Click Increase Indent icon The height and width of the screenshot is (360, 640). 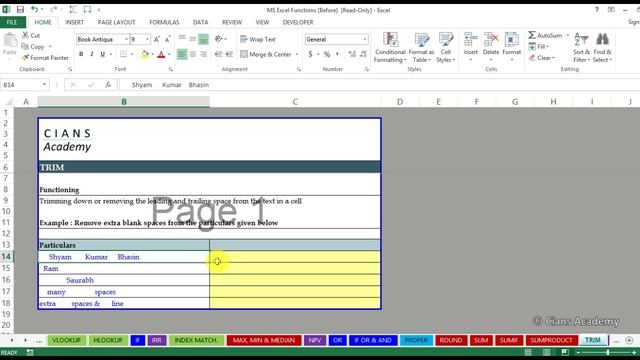[x=229, y=54]
